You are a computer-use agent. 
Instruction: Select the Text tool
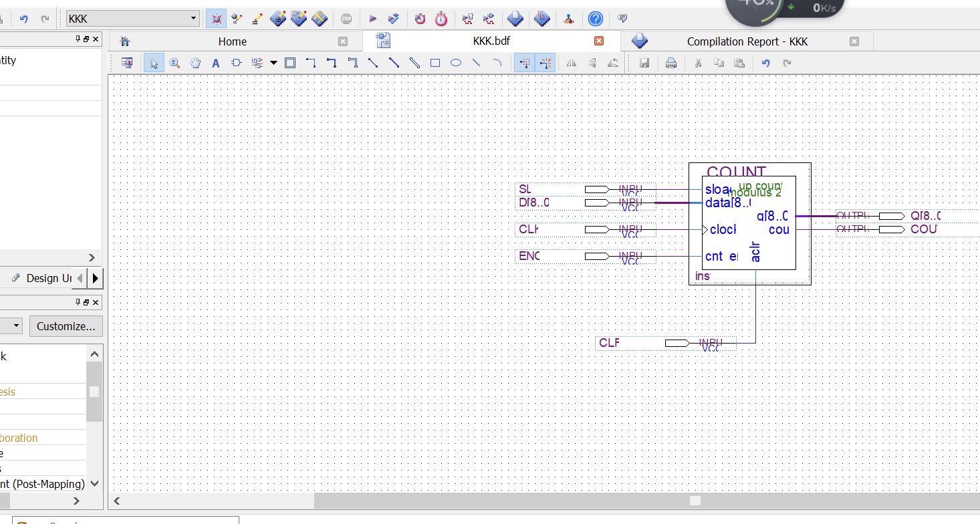(x=215, y=63)
